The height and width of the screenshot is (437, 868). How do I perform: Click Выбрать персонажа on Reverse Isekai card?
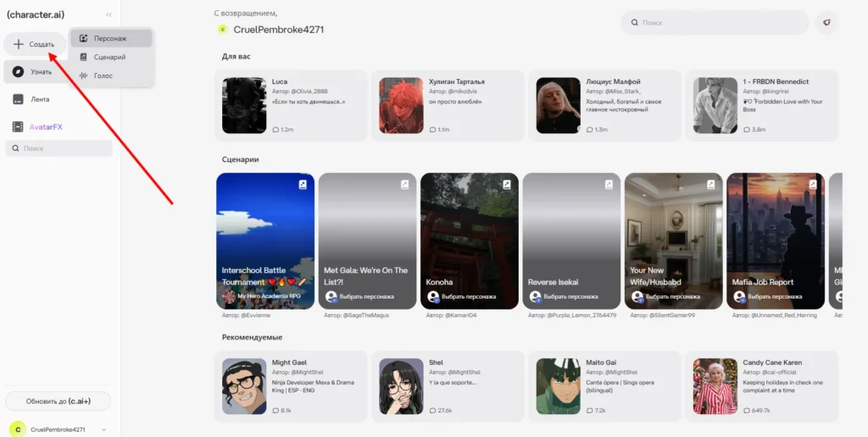tap(564, 297)
